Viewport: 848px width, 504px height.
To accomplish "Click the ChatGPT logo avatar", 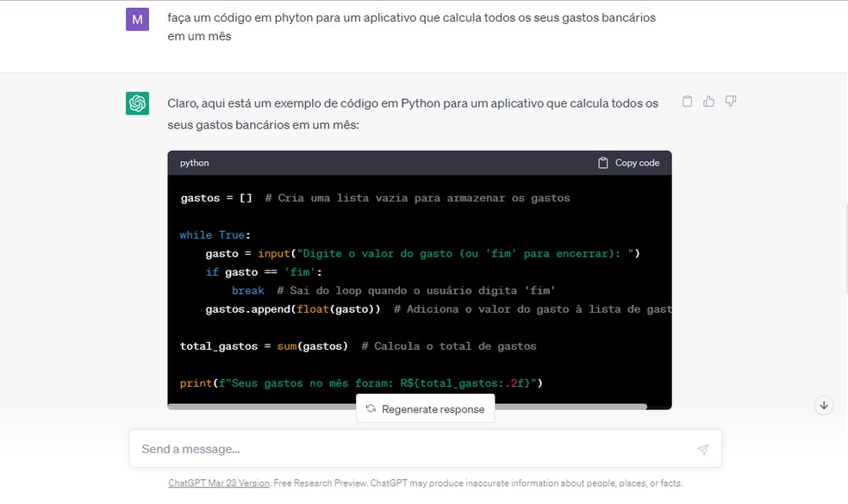I will click(137, 101).
